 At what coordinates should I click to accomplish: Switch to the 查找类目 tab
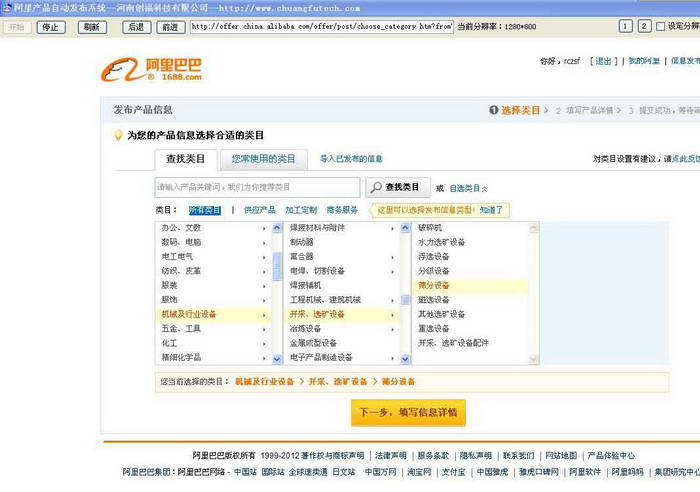coord(186,159)
